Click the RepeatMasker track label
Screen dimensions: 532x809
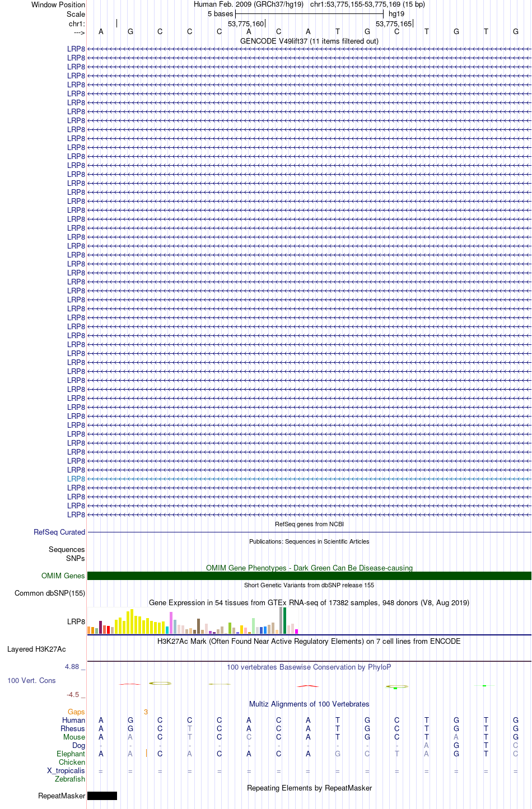pos(62,796)
